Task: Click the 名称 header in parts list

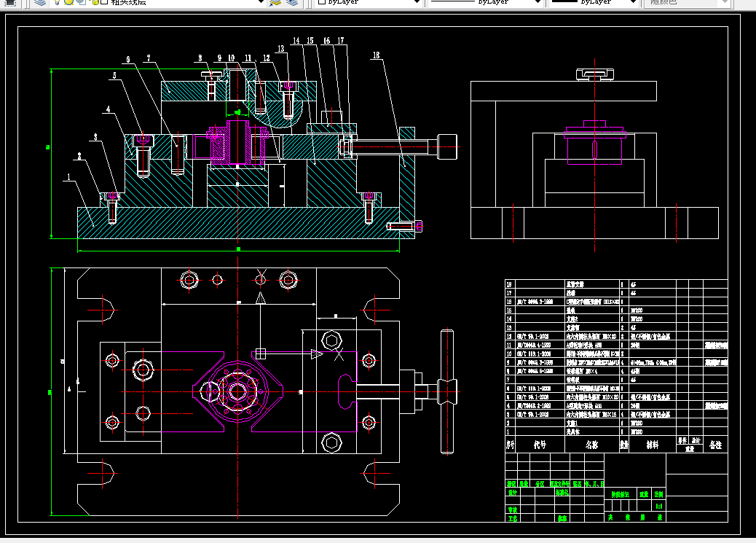Action: [591, 445]
